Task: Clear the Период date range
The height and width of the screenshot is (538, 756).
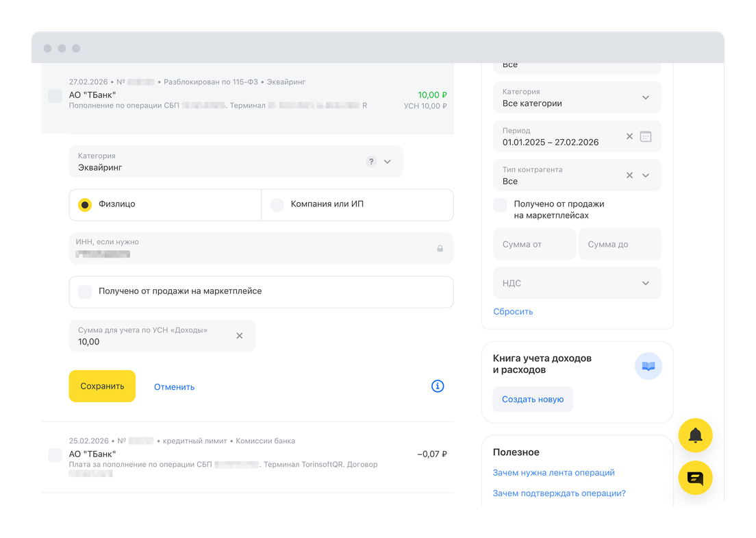Action: pos(629,136)
